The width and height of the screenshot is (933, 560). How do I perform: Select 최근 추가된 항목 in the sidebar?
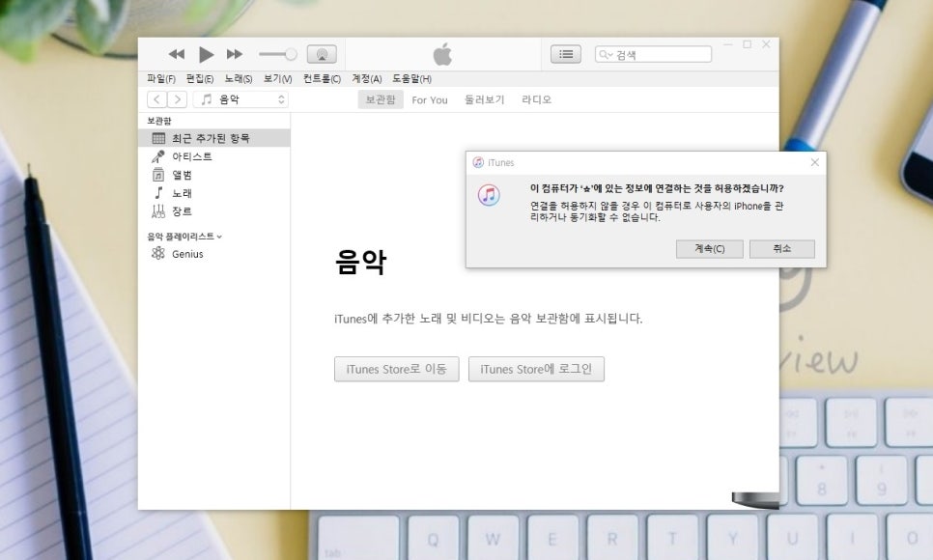click(x=214, y=138)
